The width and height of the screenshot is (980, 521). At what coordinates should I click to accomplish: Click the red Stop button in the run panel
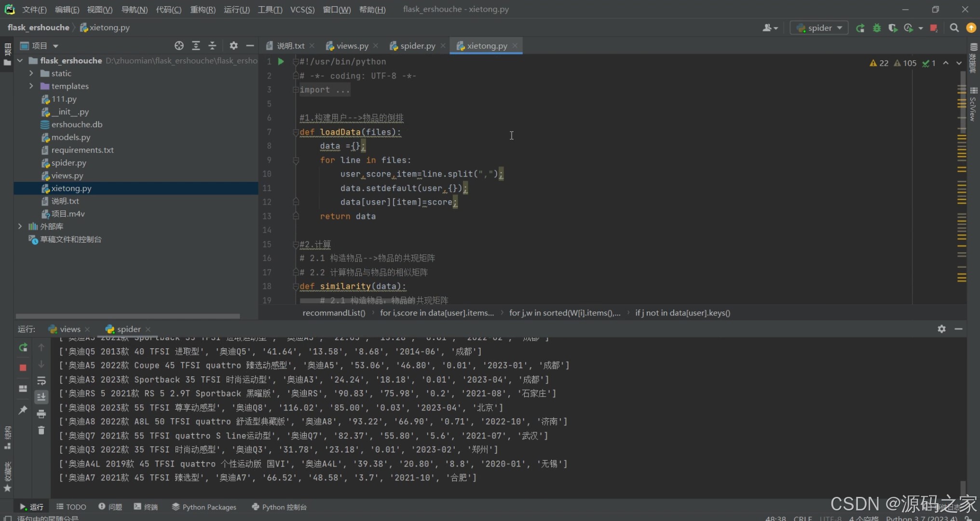[x=23, y=368]
